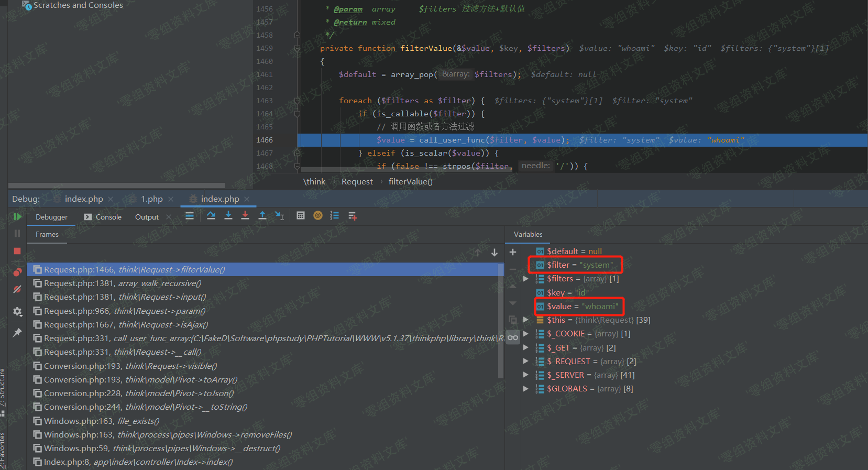
Task: Toggle the pin tab icon in sidebar
Action: pos(17,332)
